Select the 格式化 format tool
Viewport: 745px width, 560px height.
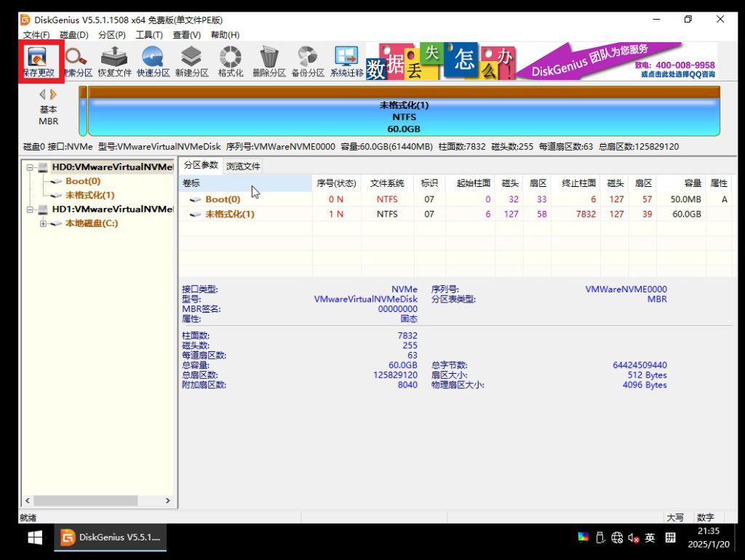tap(231, 61)
